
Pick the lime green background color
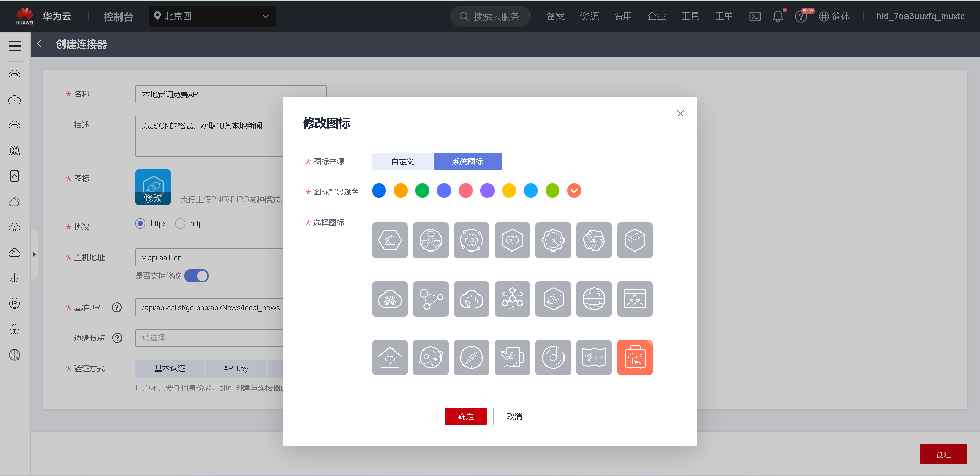(x=552, y=190)
